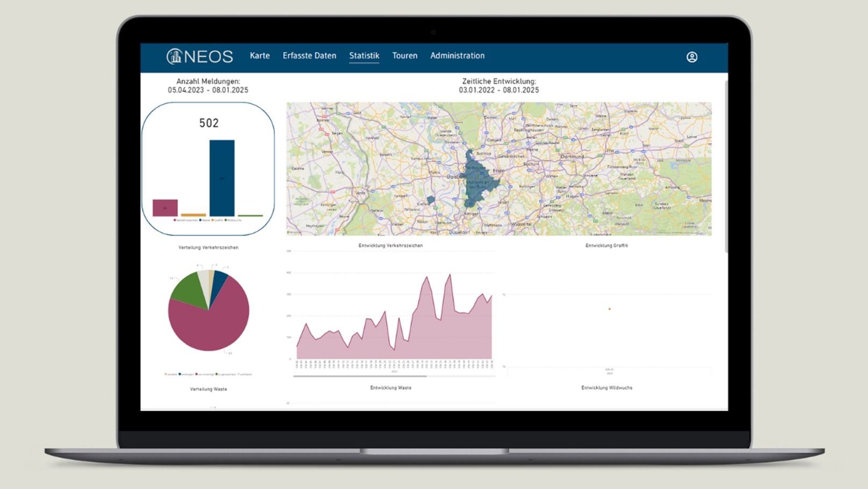Click the orange data point in Graffiti chart
Viewport: 868px width, 489px height.
[609, 309]
